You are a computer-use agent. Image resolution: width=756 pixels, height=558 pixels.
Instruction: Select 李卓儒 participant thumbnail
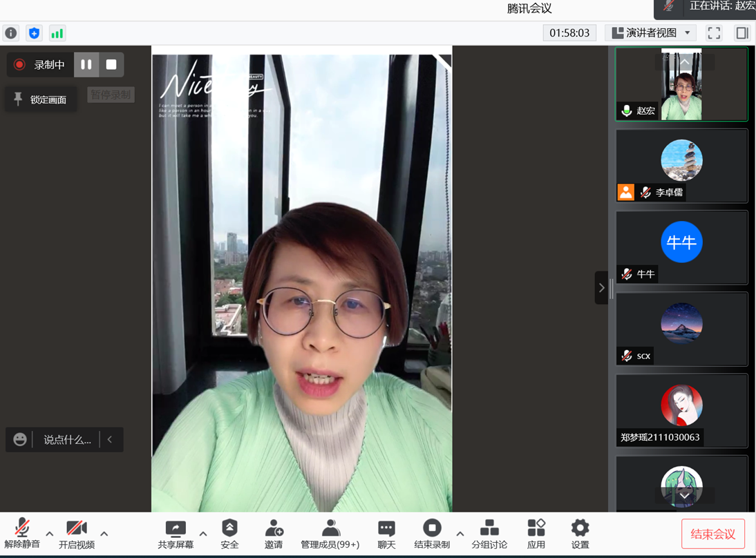tap(681, 166)
